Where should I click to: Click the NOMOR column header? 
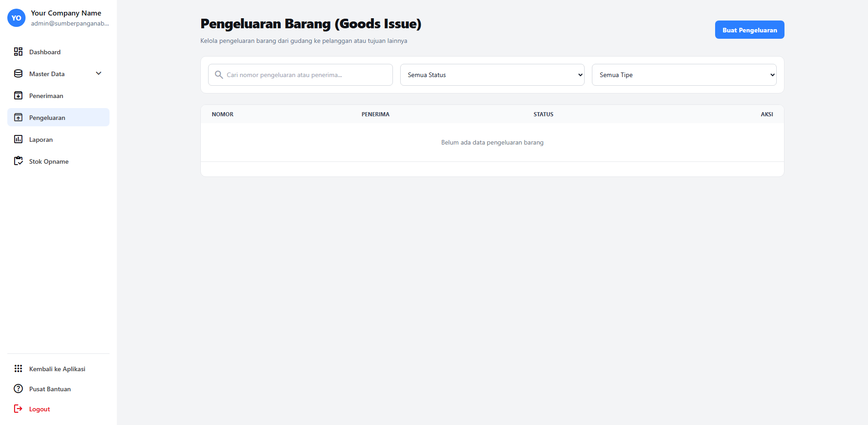click(223, 114)
